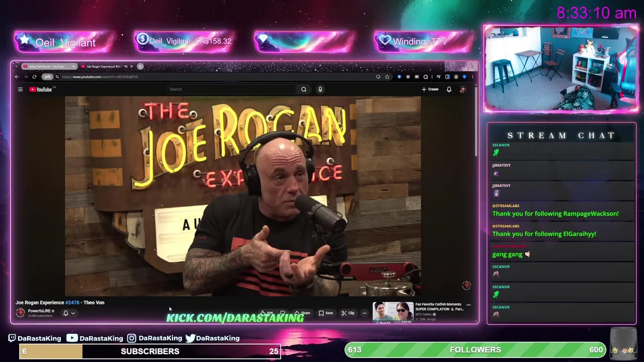644x362 pixels.
Task: Click the Share button below the video
Action: (302, 313)
